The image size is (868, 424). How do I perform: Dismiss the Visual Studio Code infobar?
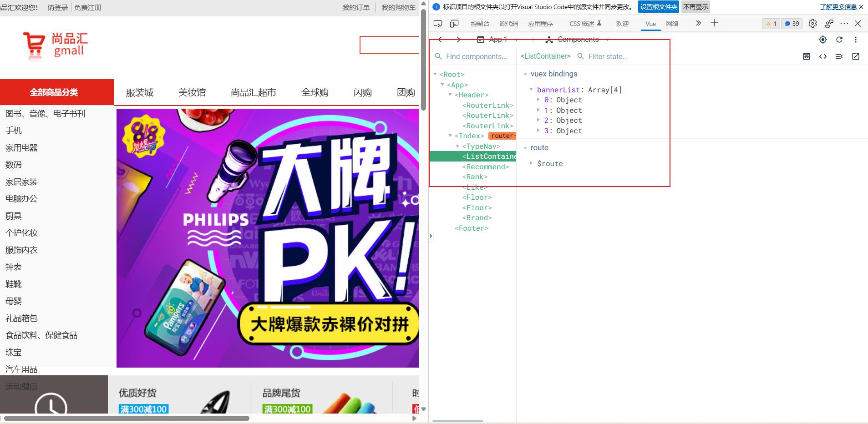coord(861,7)
